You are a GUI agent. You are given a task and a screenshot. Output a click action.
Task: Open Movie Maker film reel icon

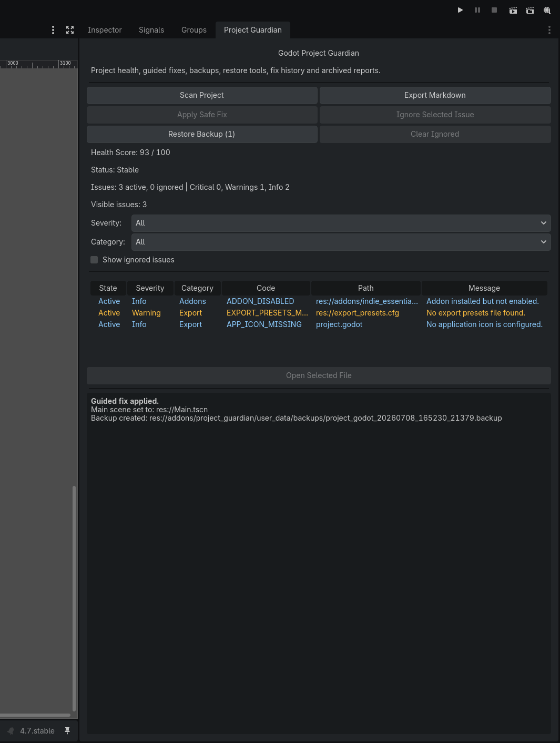547,10
